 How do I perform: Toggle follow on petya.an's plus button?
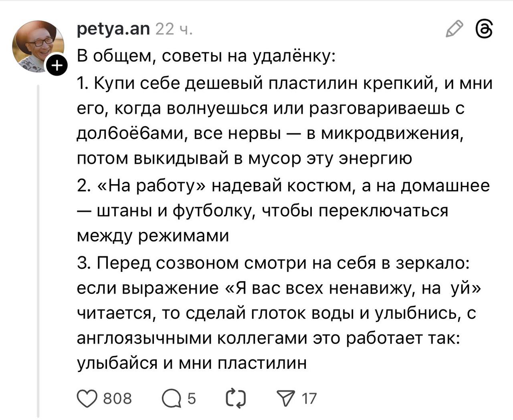(x=57, y=64)
